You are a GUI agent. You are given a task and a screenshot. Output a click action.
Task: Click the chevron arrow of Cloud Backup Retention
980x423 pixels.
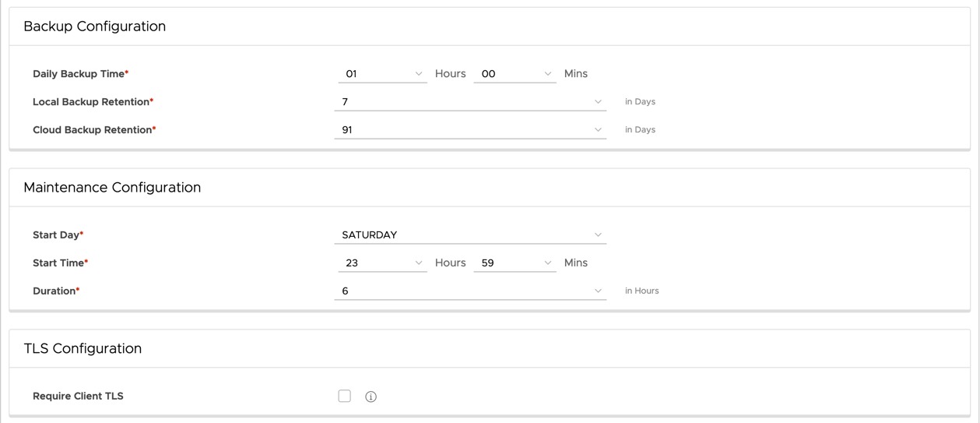point(598,130)
